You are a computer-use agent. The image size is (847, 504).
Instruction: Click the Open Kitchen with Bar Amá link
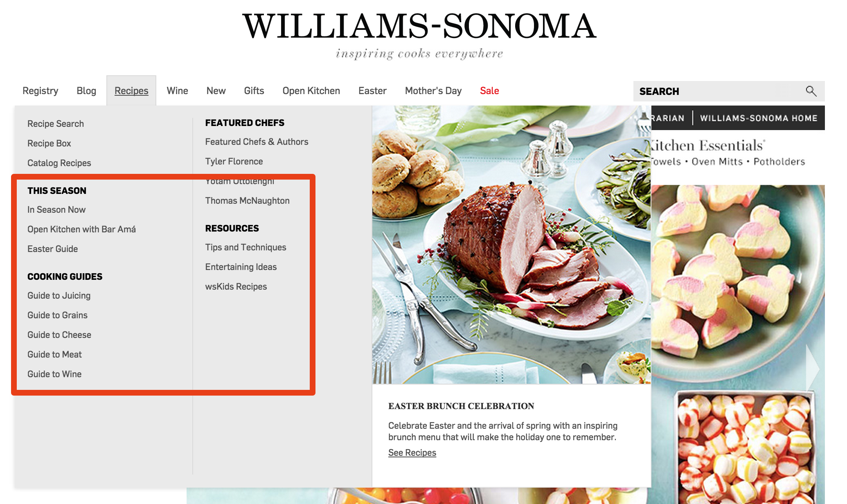tap(81, 229)
